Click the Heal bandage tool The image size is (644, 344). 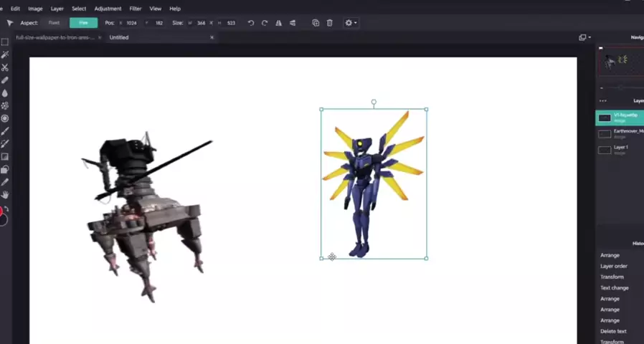pyautogui.click(x=5, y=80)
